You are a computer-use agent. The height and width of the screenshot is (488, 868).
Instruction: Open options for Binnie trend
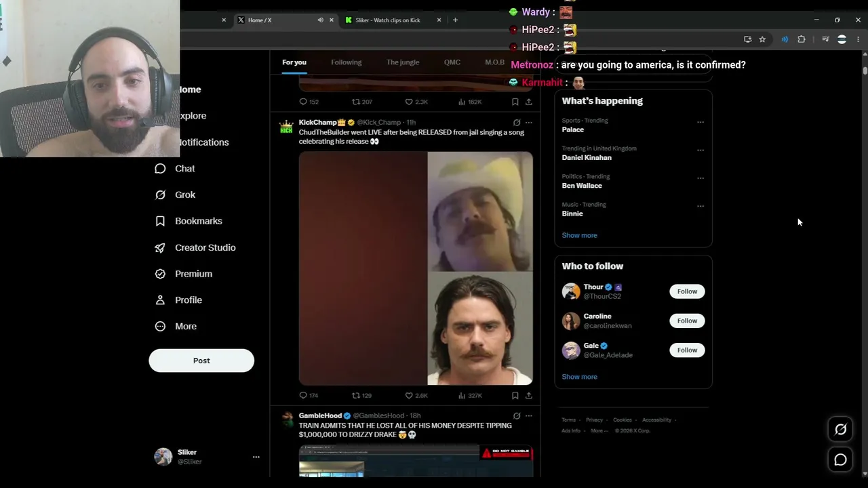pyautogui.click(x=701, y=206)
